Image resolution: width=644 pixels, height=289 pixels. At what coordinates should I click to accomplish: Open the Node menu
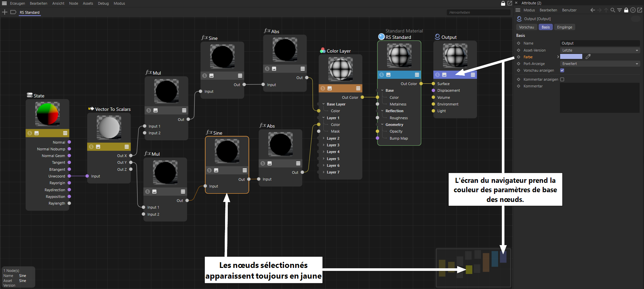73,3
